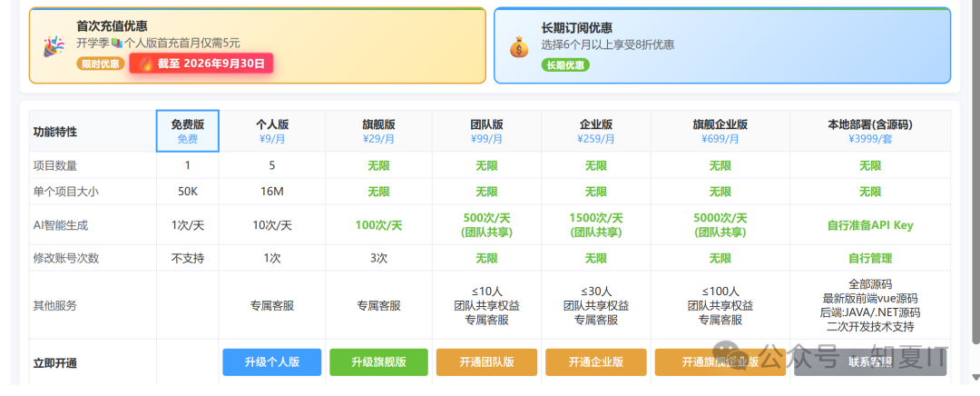Click the 16M project size cell

pos(272,192)
